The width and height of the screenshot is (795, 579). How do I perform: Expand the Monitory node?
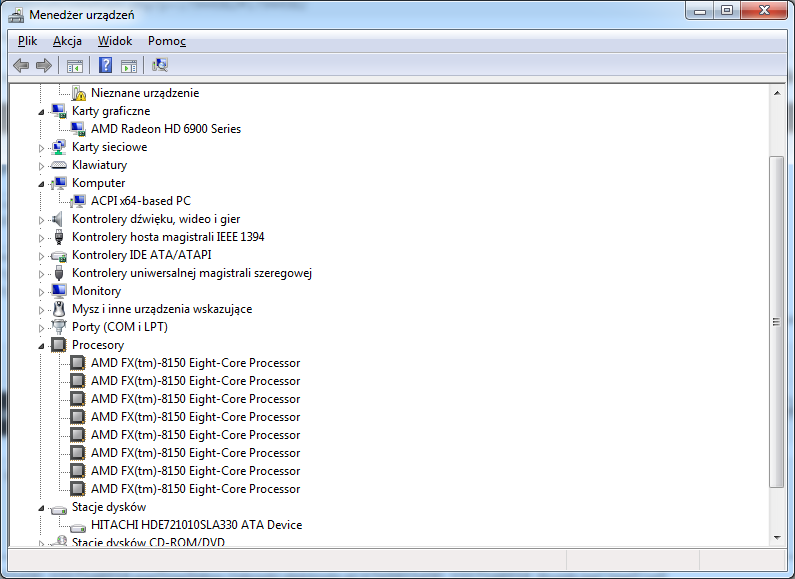(x=42, y=292)
